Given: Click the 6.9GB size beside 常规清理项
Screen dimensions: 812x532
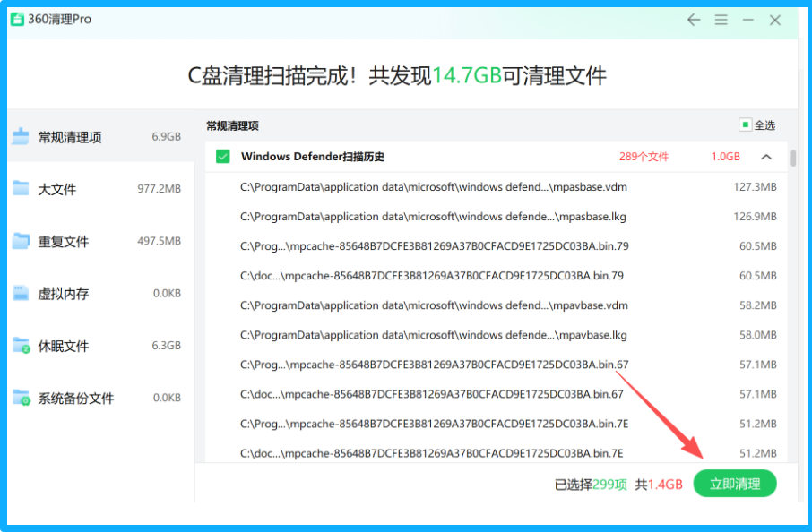Looking at the screenshot, I should (166, 137).
